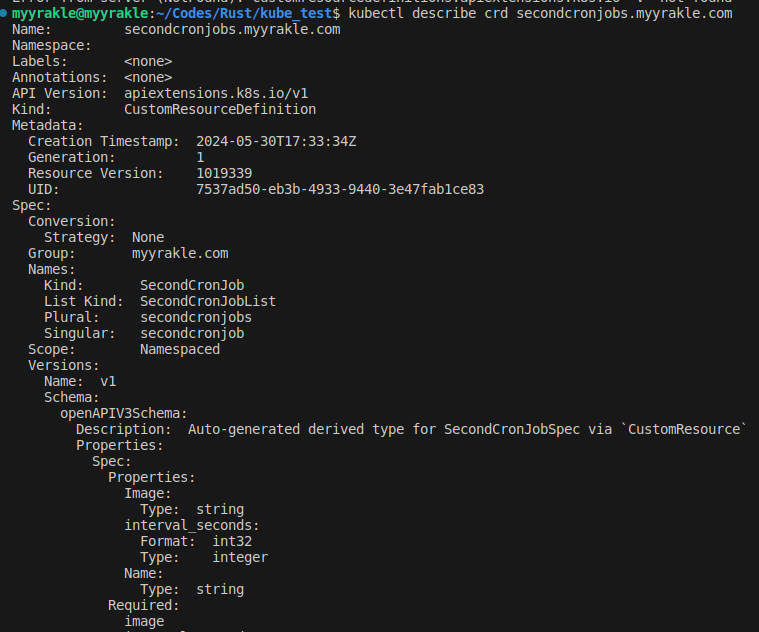Click the API Version apiextensions.k8s.io/v1 value
The height and width of the screenshot is (632, 759).
coord(216,93)
